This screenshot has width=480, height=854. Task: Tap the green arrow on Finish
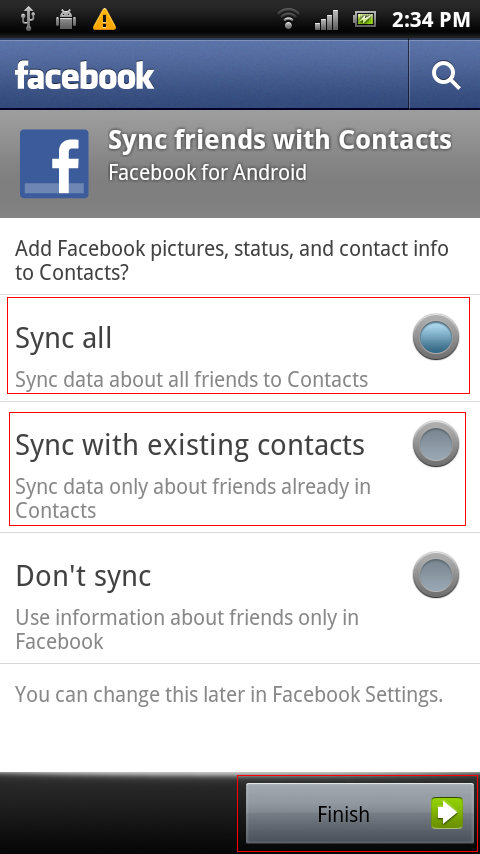447,813
